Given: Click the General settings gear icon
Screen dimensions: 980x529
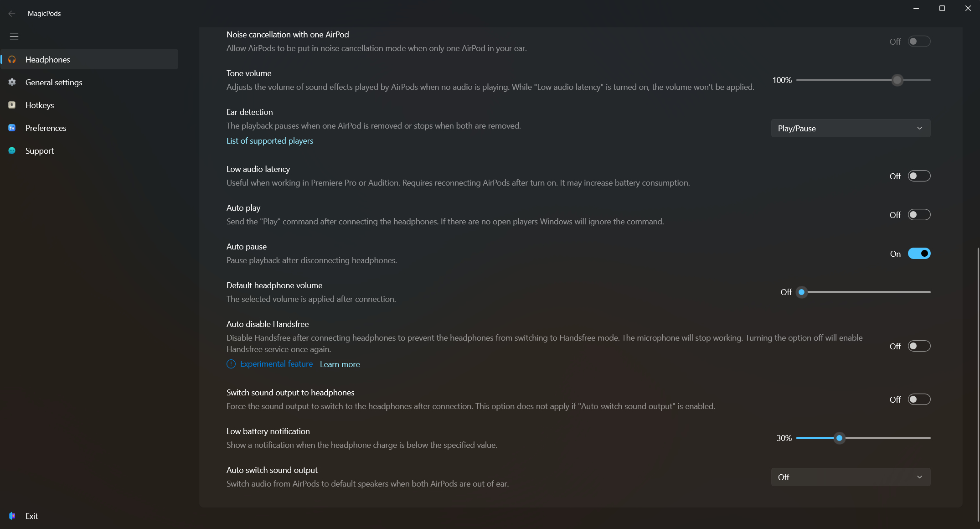Looking at the screenshot, I should [12, 82].
